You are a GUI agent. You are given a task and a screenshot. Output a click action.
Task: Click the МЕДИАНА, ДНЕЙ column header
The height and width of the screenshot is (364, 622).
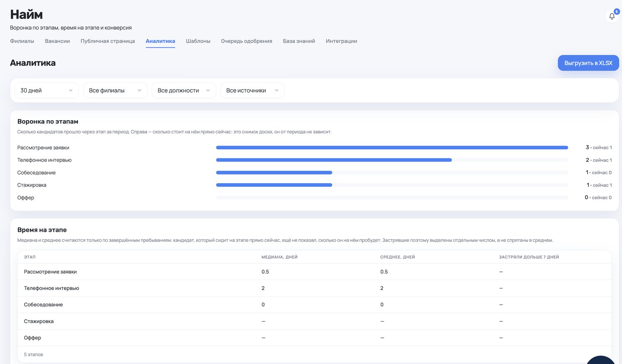[279, 257]
